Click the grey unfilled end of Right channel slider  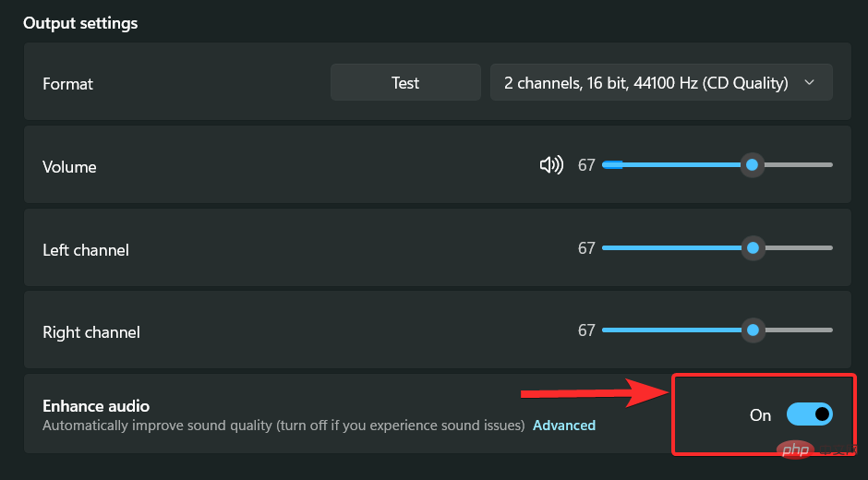tap(800, 330)
